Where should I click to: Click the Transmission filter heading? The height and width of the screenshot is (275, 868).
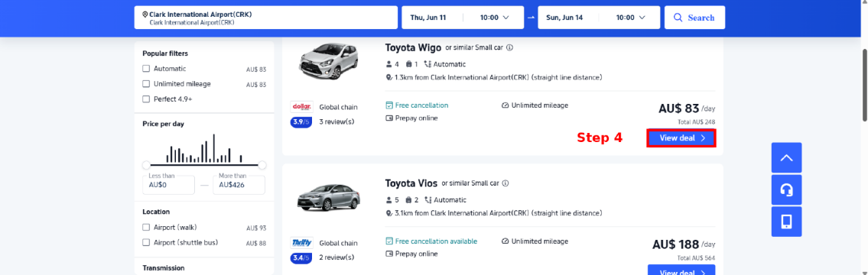click(164, 268)
